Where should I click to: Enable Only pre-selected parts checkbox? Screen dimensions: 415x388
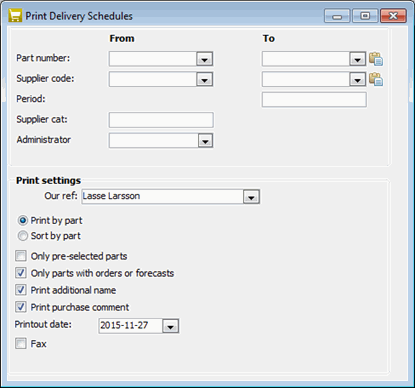[21, 256]
